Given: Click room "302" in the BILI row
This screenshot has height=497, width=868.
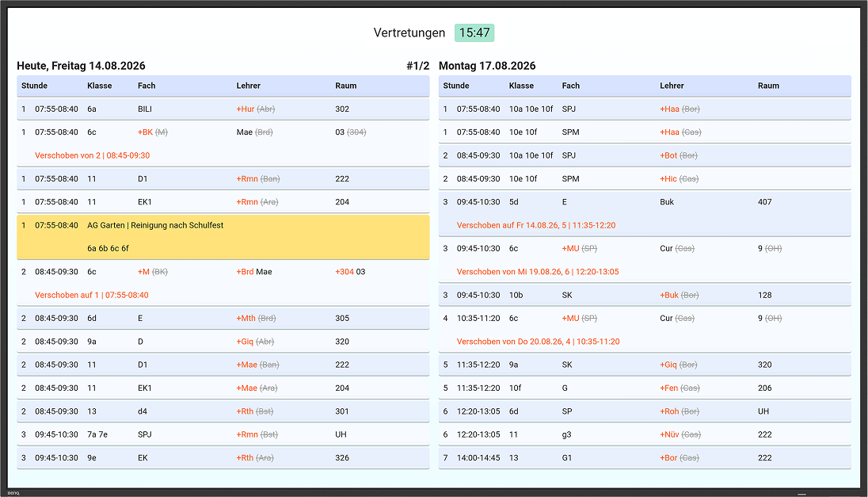Looking at the screenshot, I should pyautogui.click(x=342, y=109).
